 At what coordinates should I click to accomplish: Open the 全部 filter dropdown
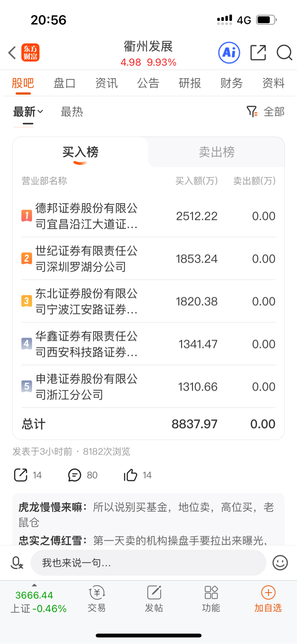coord(266,112)
